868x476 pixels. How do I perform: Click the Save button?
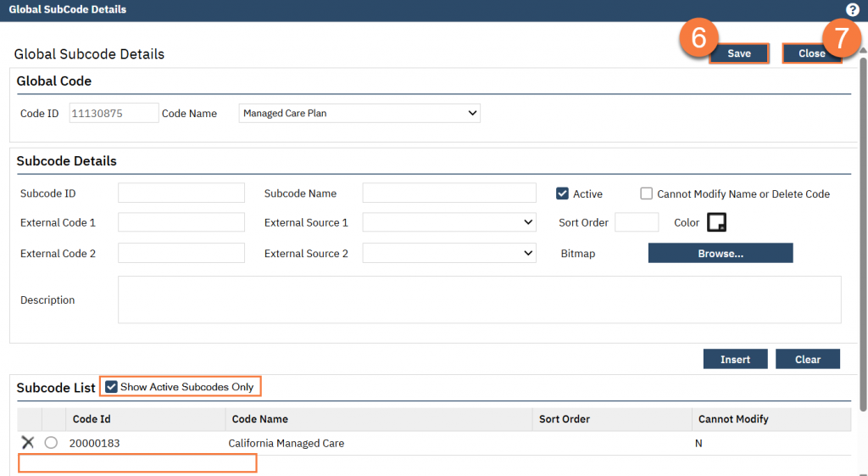(738, 53)
